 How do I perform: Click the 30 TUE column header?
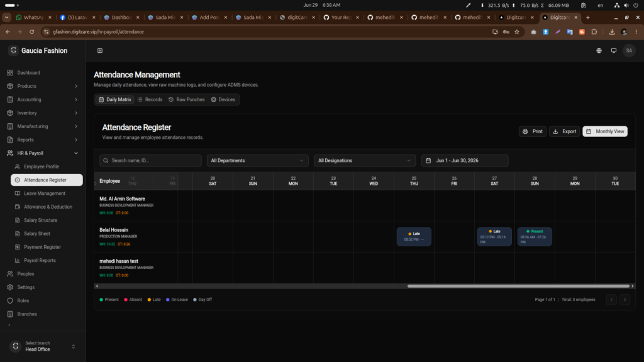[x=615, y=181]
